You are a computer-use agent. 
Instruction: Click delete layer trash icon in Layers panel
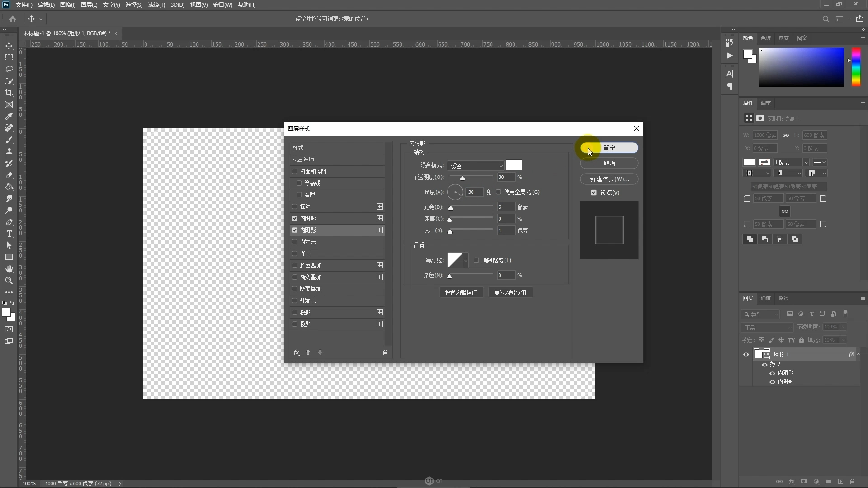[x=853, y=482]
